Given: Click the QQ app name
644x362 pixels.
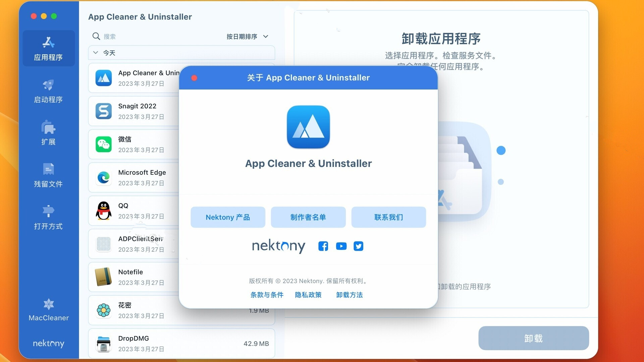Looking at the screenshot, I should tap(123, 205).
